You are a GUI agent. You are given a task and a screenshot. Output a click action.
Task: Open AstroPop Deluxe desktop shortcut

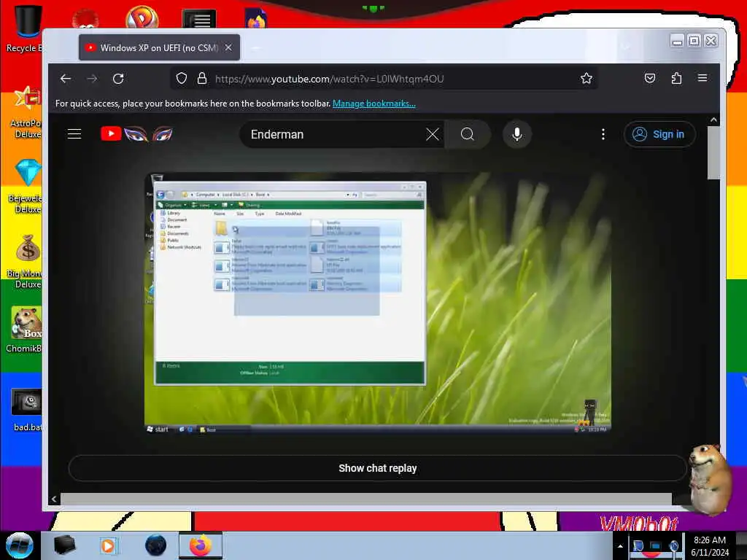click(x=26, y=112)
